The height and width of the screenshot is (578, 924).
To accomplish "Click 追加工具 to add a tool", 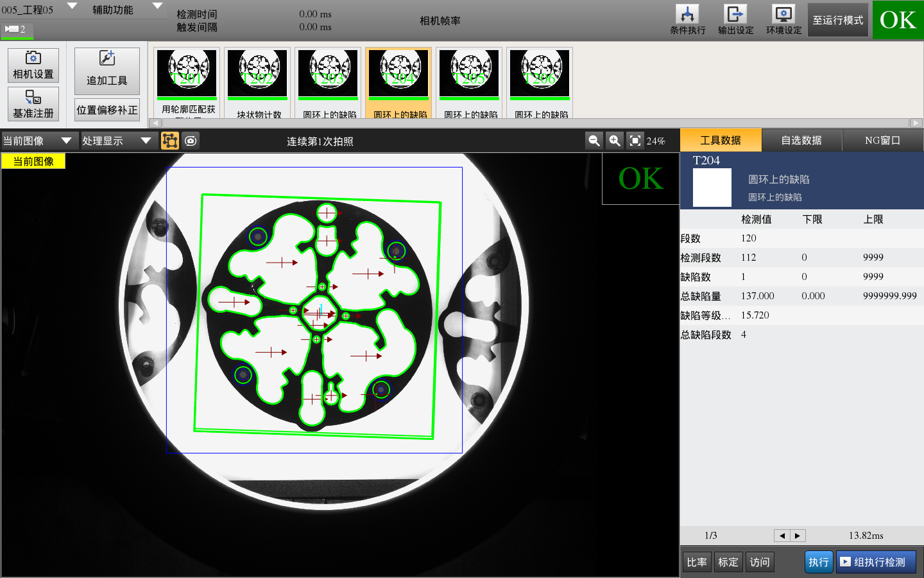I will [107, 71].
